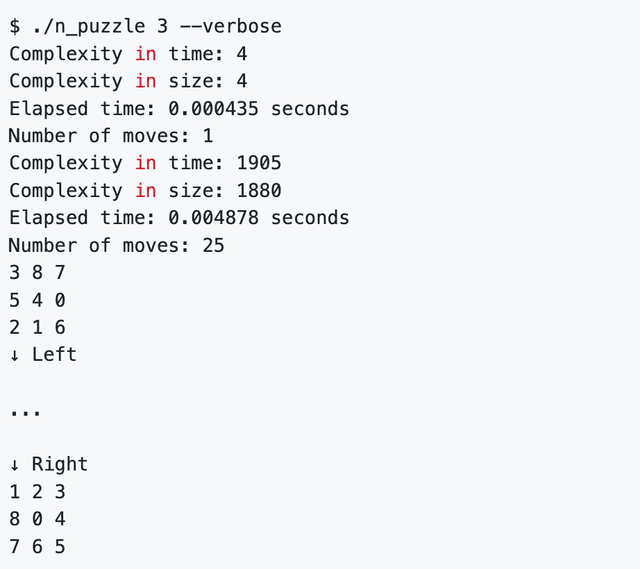The height and width of the screenshot is (569, 640).
Task: Click the puzzle row 5 4 0
Action: 37,300
